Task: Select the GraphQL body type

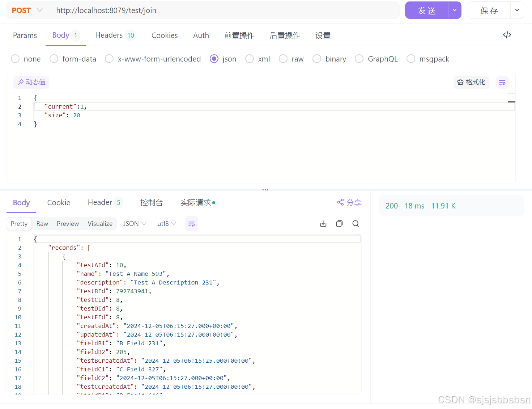Action: (376, 59)
